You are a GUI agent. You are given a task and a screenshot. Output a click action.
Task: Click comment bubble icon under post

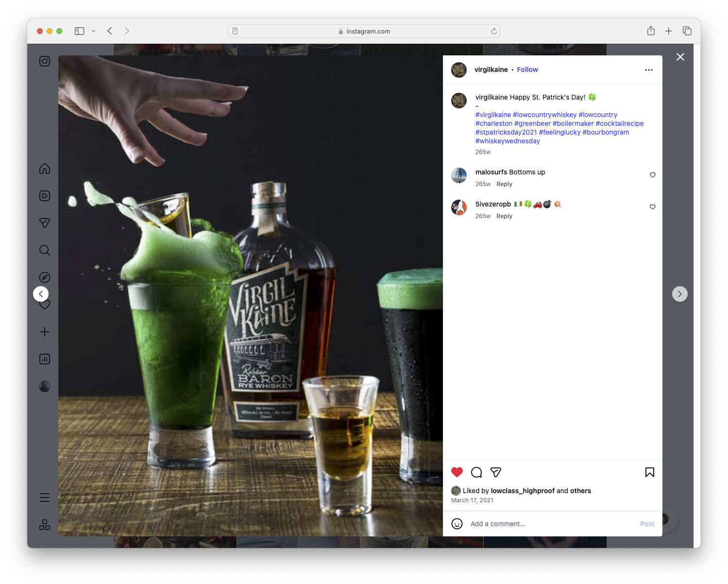(x=476, y=472)
